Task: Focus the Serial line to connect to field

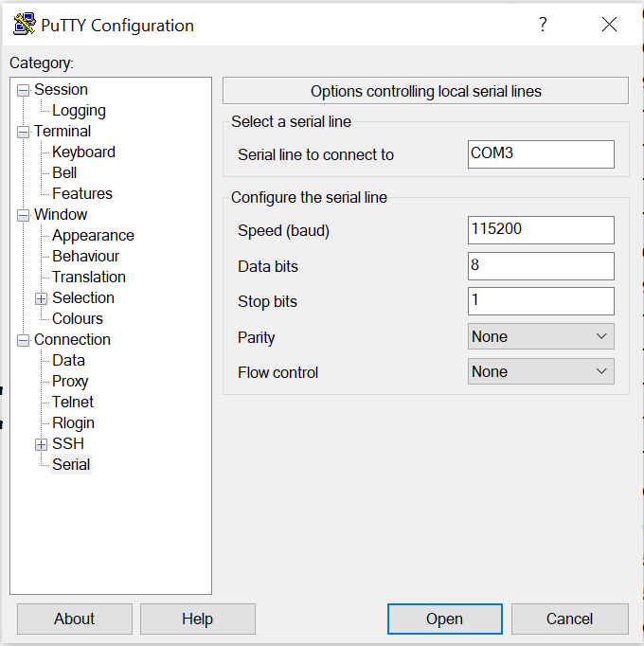Action: coord(541,154)
